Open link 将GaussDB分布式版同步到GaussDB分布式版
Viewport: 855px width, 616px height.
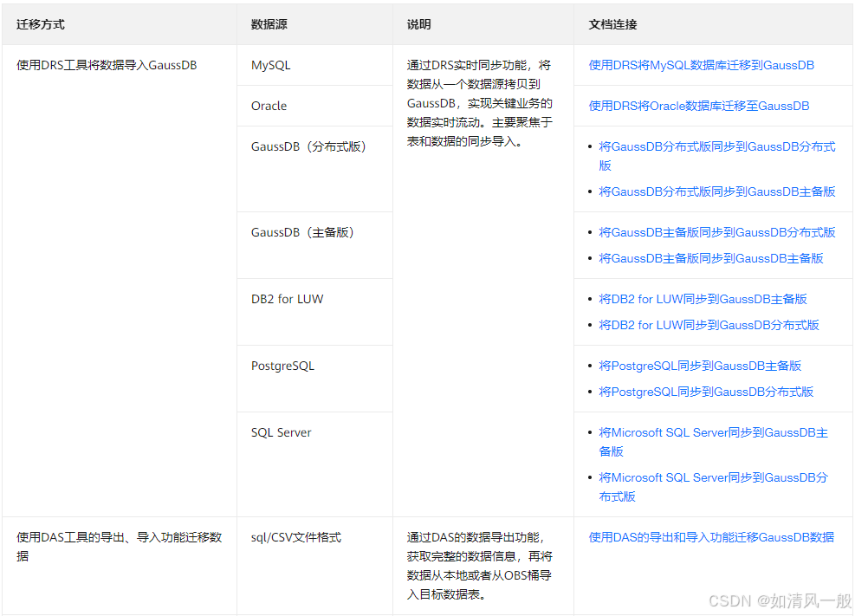pos(717,156)
